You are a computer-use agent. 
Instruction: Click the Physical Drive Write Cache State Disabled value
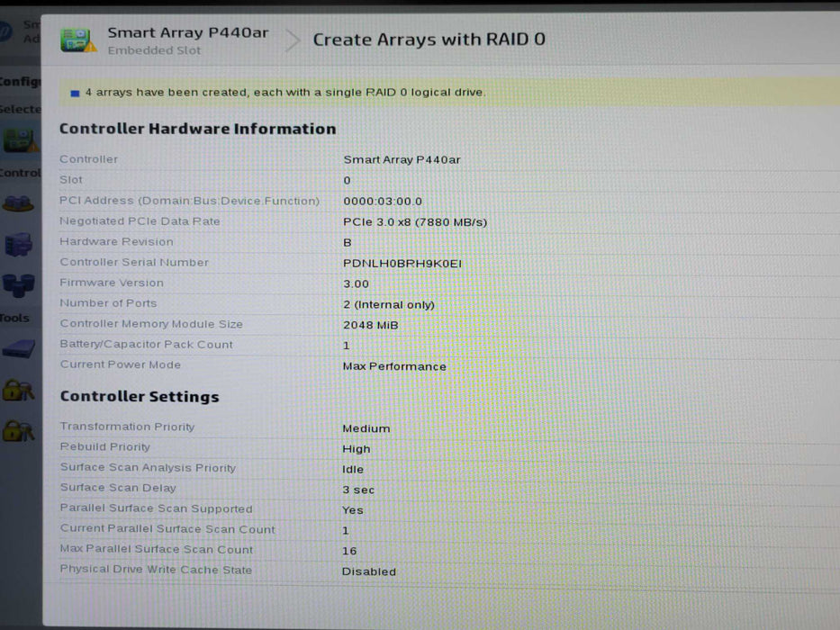point(368,571)
